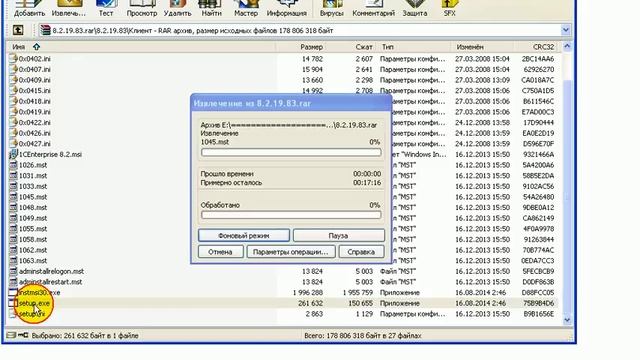
Task: Click CRC32 value 75B9B4D6
Action: pos(538,303)
